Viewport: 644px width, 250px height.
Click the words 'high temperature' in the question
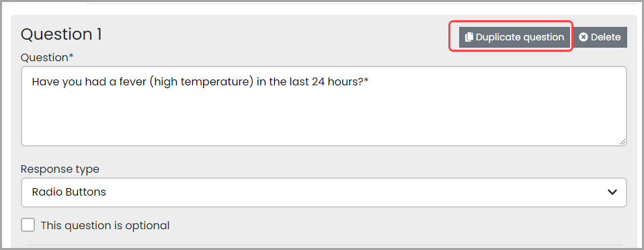[201, 82]
